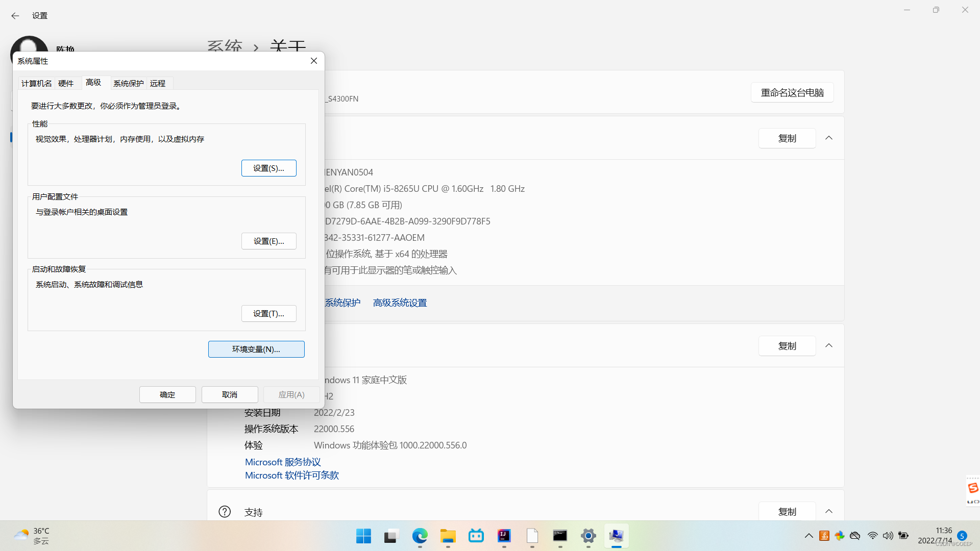Open the Start menu Windows icon
This screenshot has height=551, width=980.
[x=363, y=536]
